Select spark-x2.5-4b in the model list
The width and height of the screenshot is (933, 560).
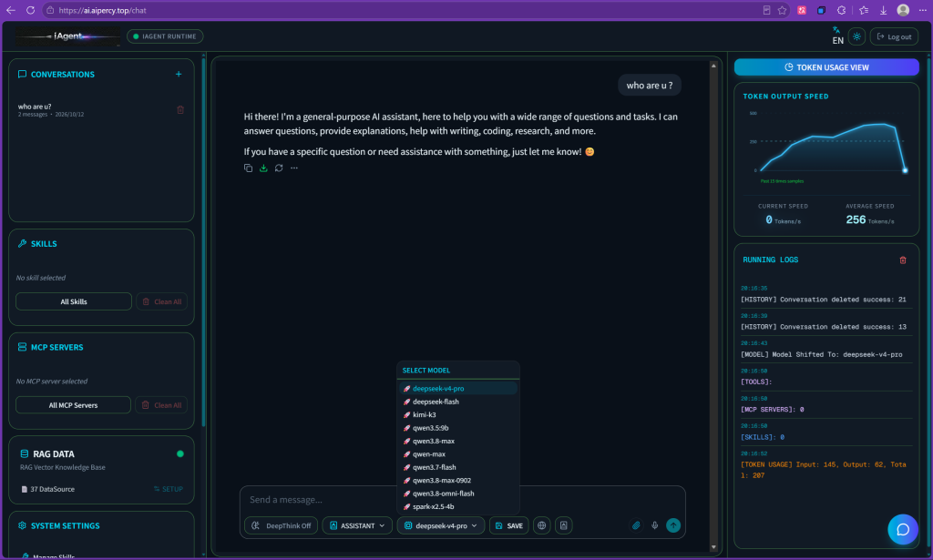[457, 506]
